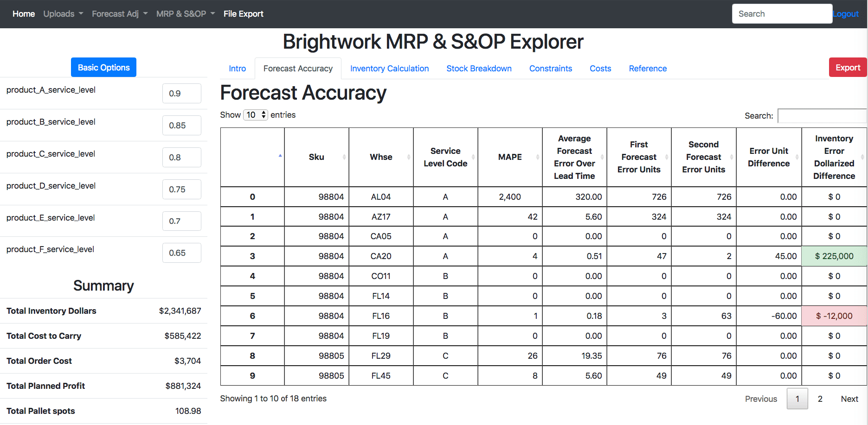Click the -60.00 error unit difference
The width and height of the screenshot is (868, 425).
(769, 316)
